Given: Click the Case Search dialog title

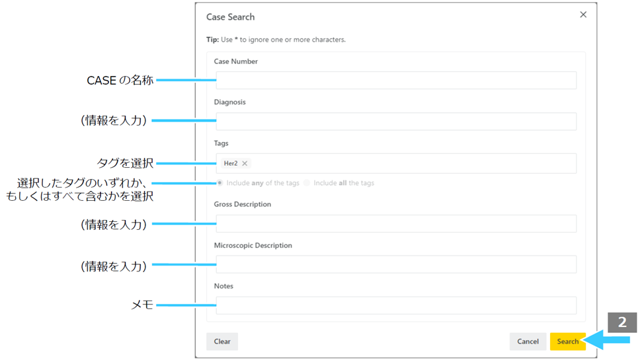Looking at the screenshot, I should [x=230, y=17].
